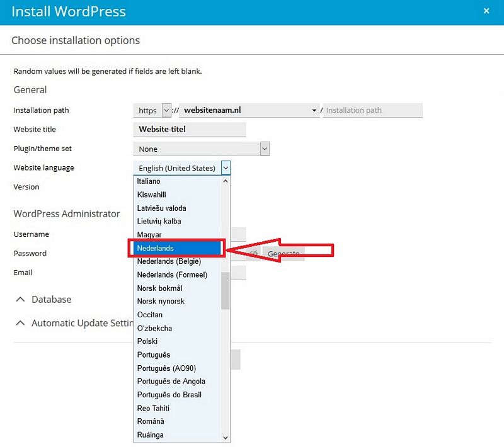This screenshot has width=504, height=447.
Task: Click language list scroll down arrow
Action: pos(226,438)
